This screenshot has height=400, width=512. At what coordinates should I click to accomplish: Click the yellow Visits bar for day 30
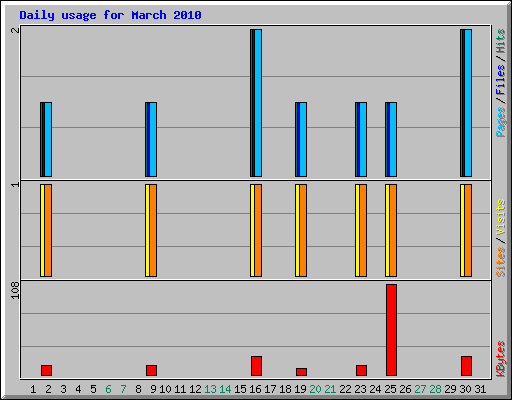coord(462,230)
